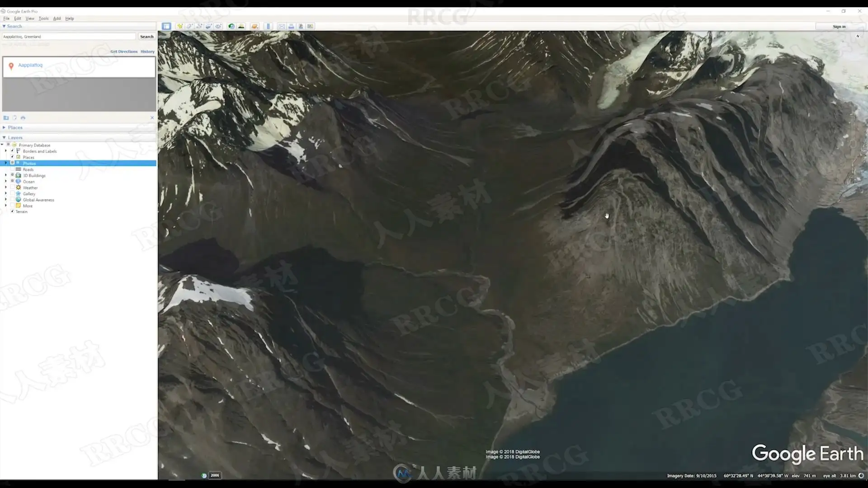
Task: Open the Tools menu
Action: click(43, 19)
